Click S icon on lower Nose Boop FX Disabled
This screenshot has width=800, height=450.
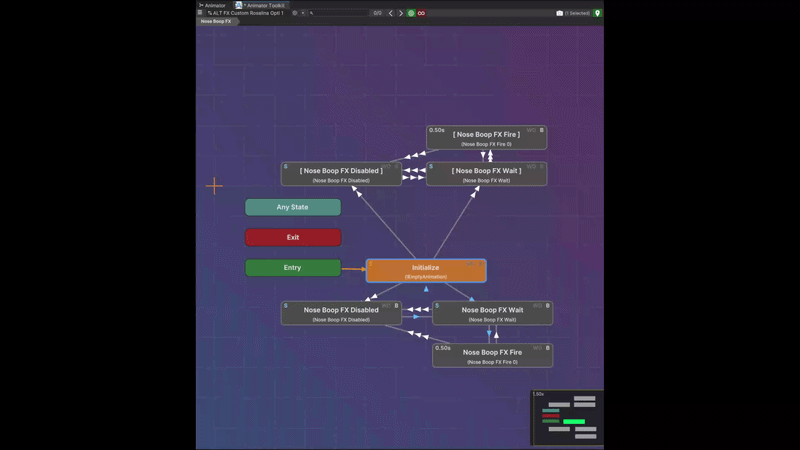click(286, 306)
